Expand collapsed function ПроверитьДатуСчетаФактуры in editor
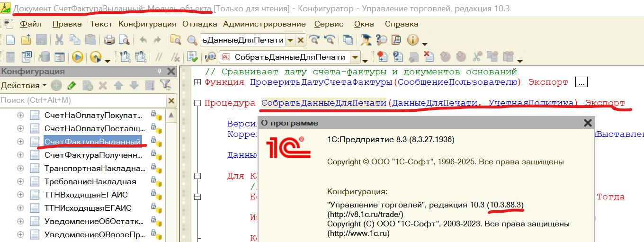Image resolution: width=644 pixels, height=242 pixels. pyautogui.click(x=198, y=82)
